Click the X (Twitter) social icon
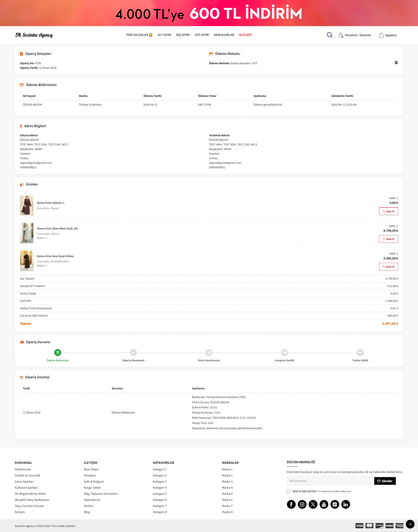418x532 pixels. tap(313, 504)
